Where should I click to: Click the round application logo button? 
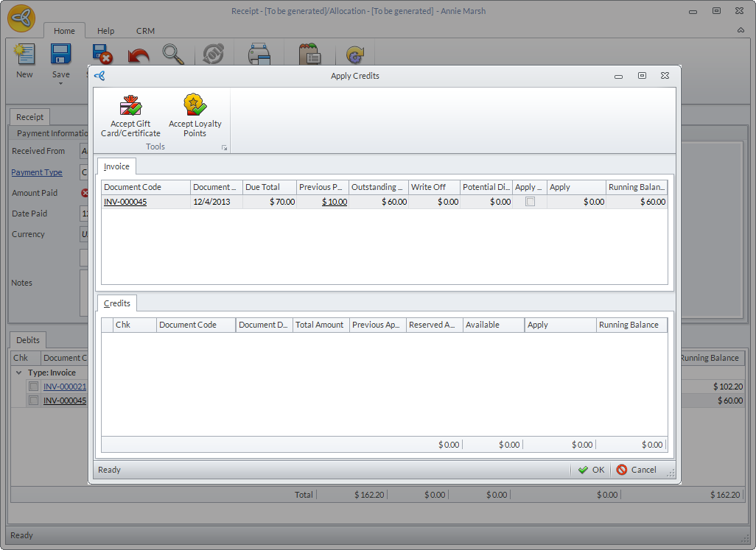coord(21,18)
